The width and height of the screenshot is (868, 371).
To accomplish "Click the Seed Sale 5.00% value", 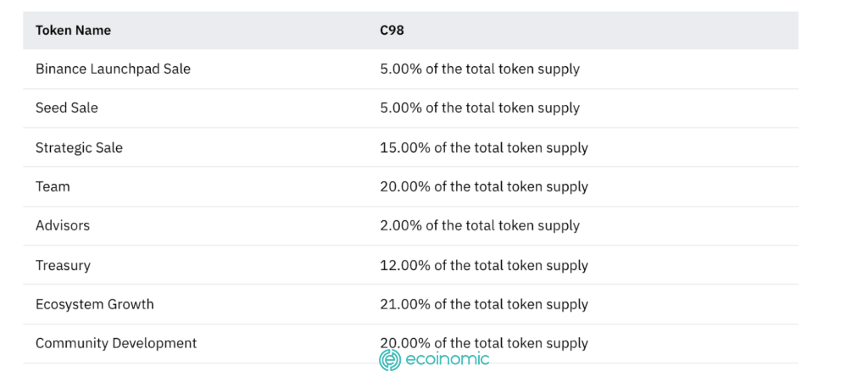I will [x=480, y=108].
